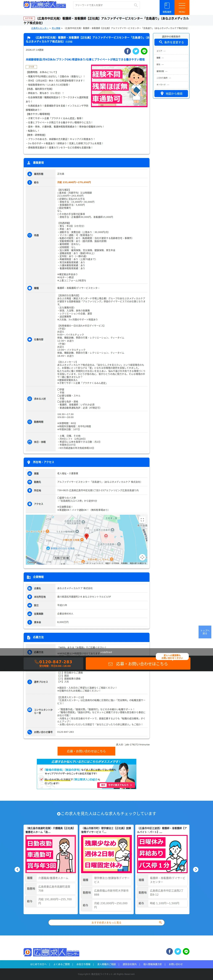
Task: Click the 待遇 heart icon
Action: [30, 235]
